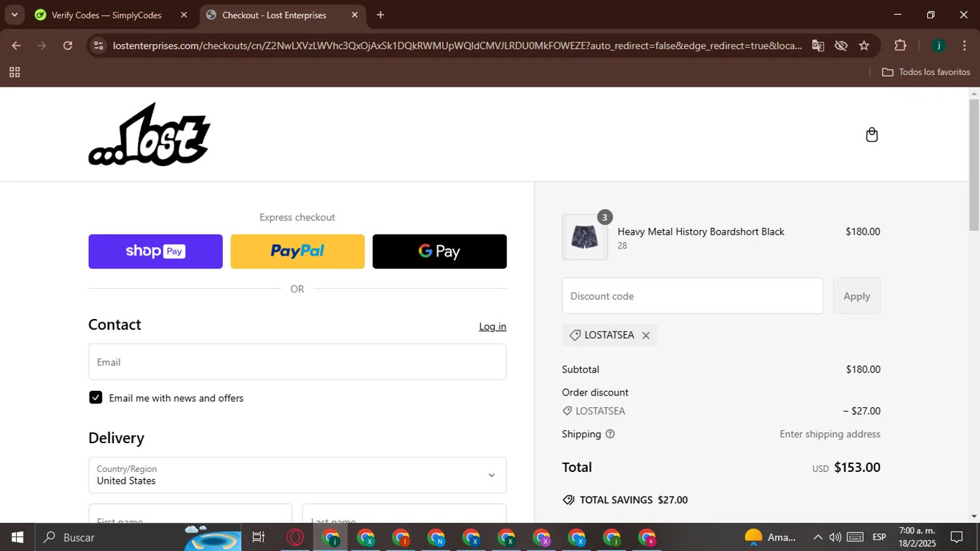Screen dimensions: 980x551
Task: Open the Opera browser from taskbar
Action: click(295, 537)
